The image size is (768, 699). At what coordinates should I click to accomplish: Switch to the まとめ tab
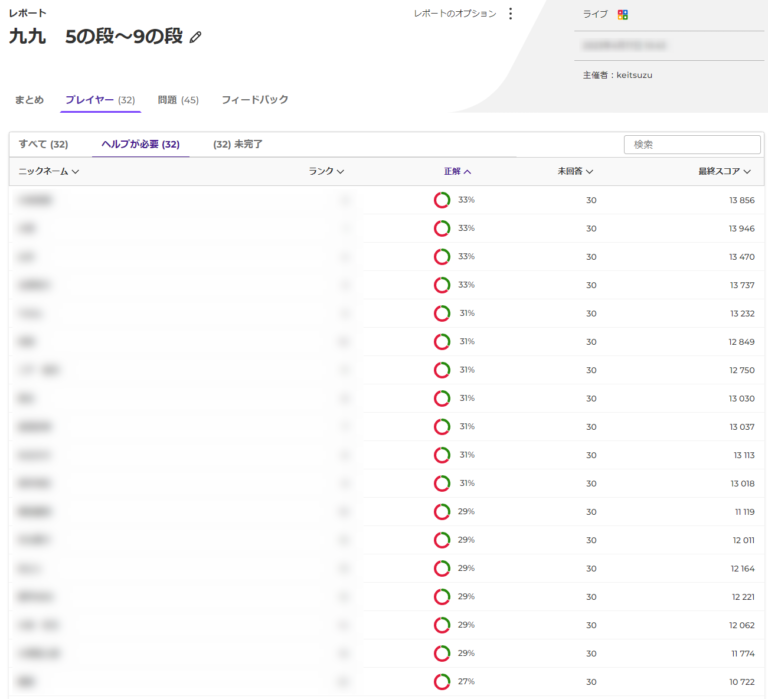tap(30, 100)
